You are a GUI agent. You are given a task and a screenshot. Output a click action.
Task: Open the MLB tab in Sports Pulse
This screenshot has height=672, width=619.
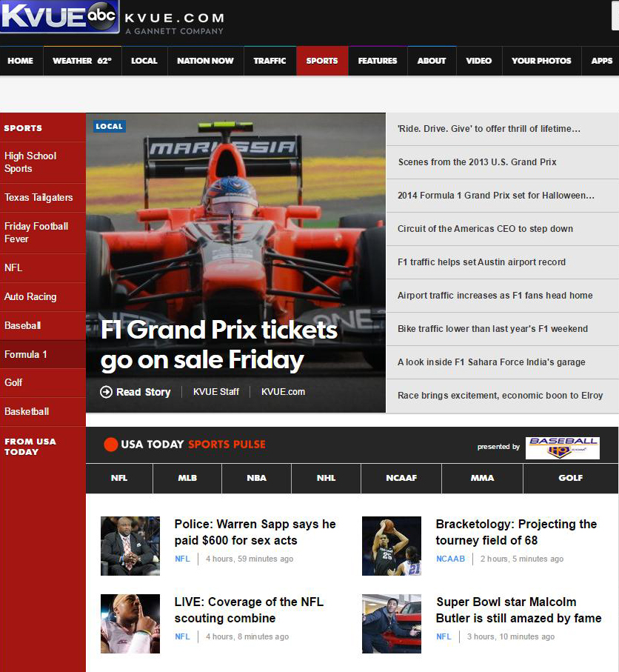pos(187,479)
